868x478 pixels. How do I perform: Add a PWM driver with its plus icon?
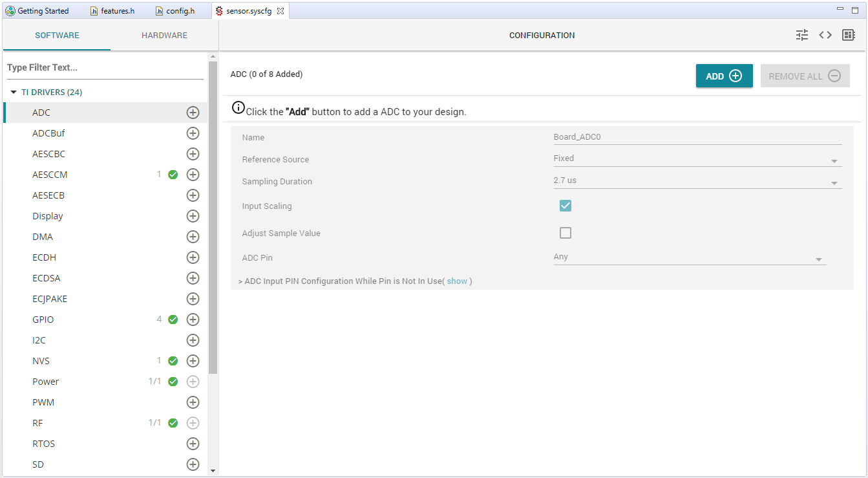(x=193, y=402)
